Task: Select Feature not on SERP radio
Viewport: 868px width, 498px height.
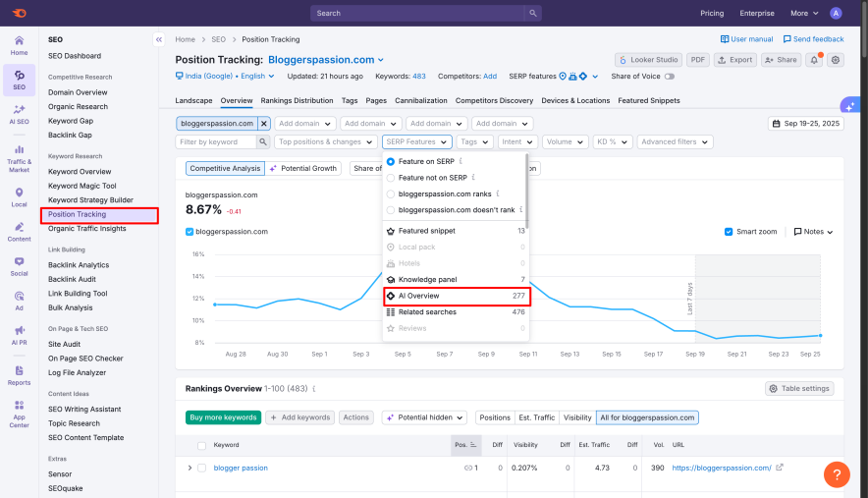Action: (390, 178)
